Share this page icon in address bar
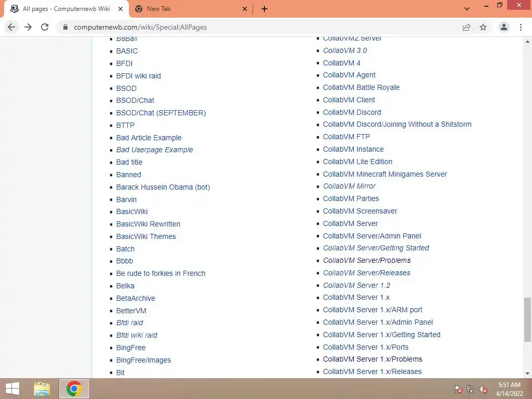This screenshot has height=399, width=532. coord(467,27)
